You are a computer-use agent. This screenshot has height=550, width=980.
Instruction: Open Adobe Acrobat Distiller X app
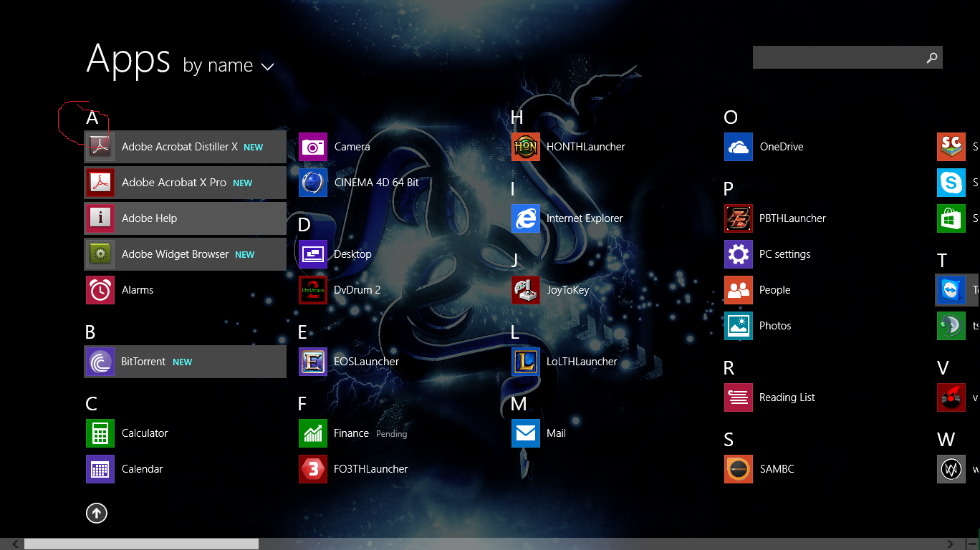pos(185,147)
